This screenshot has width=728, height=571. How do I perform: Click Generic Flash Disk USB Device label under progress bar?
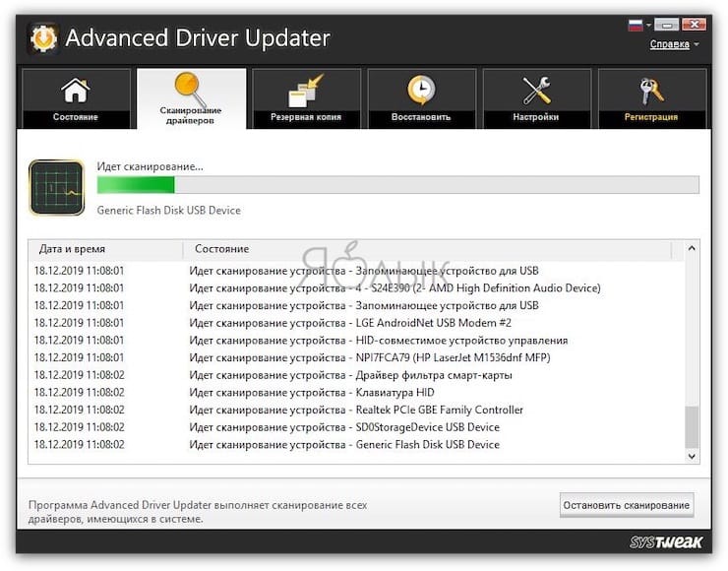click(169, 211)
